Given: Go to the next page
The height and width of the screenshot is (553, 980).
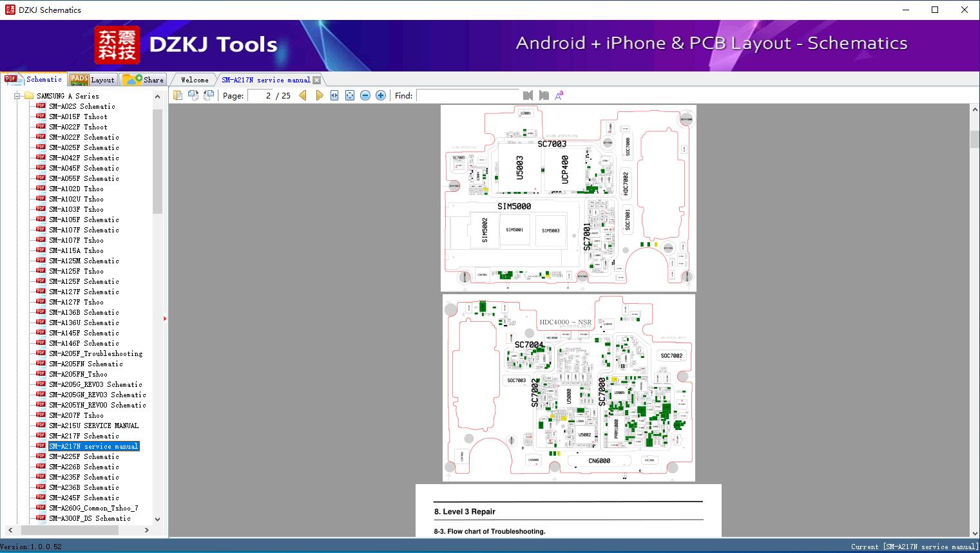Looking at the screenshot, I should point(319,95).
